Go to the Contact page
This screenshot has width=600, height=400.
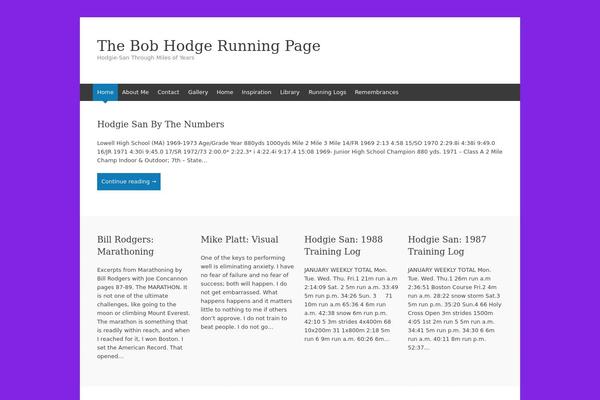point(168,92)
